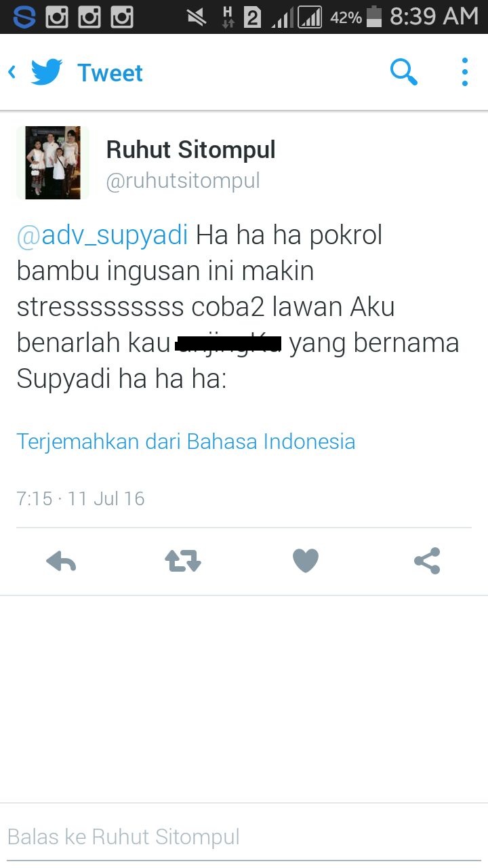Tap the S app notification icon
Screen dimensions: 488x868
24,17
